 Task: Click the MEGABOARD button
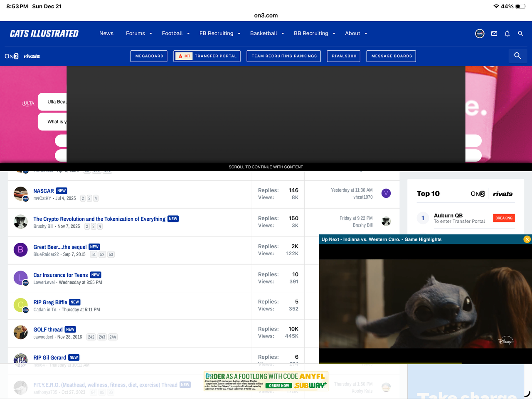point(149,56)
